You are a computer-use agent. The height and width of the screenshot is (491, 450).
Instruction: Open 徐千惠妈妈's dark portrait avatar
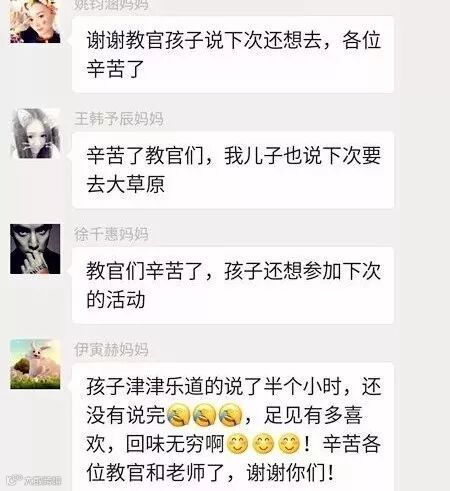click(x=35, y=249)
